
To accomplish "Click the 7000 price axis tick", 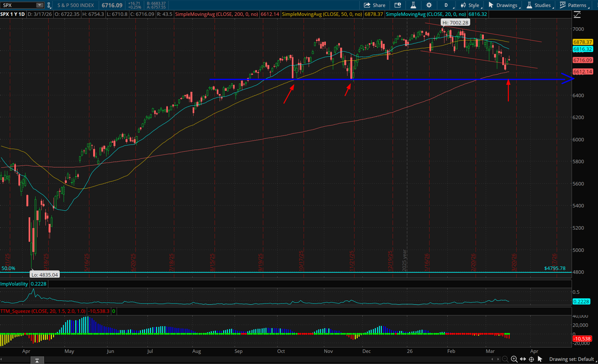I will coord(578,29).
